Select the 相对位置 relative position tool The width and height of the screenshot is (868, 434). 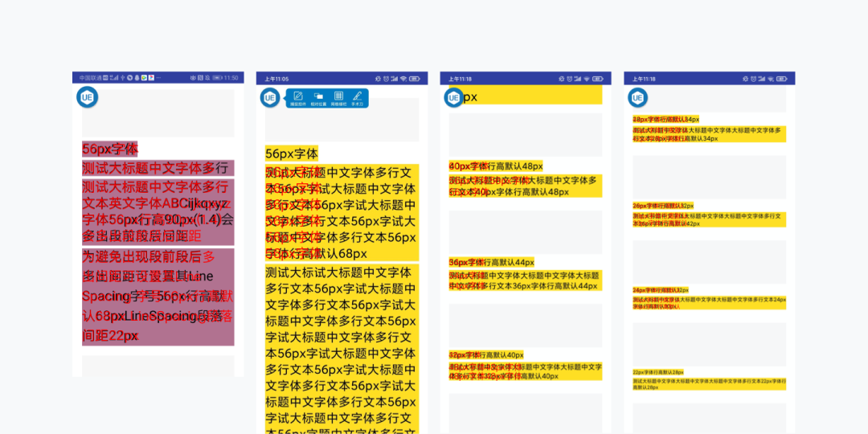(x=318, y=99)
